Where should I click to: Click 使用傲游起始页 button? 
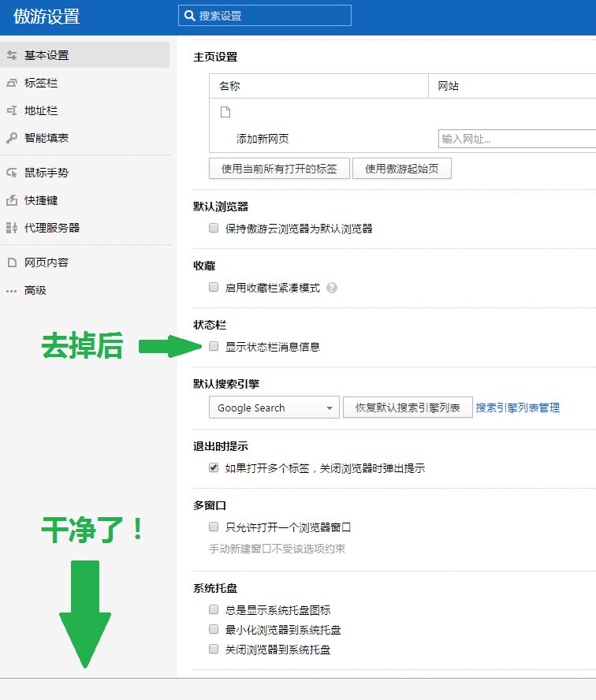point(402,169)
